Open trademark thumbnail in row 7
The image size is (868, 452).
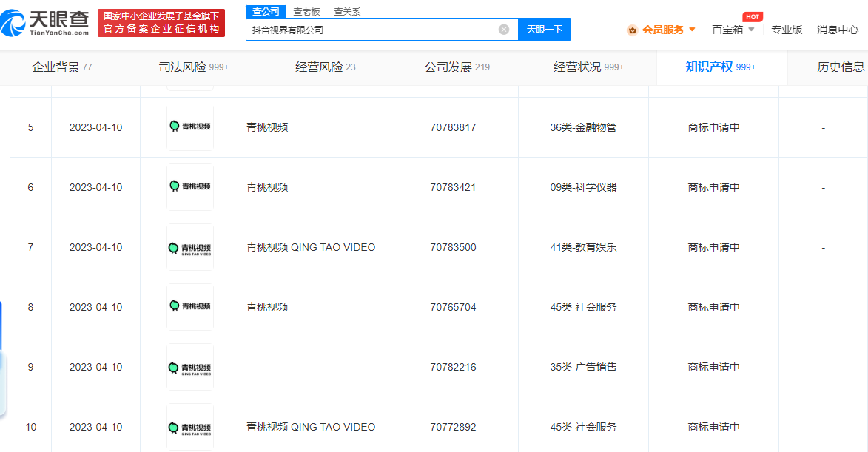click(190, 247)
